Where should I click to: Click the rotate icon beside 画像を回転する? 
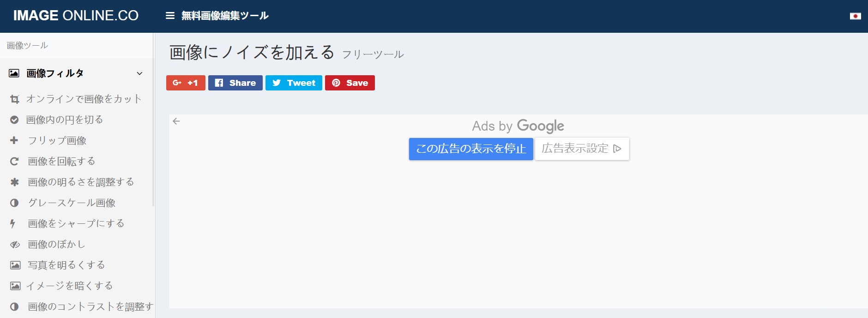14,162
